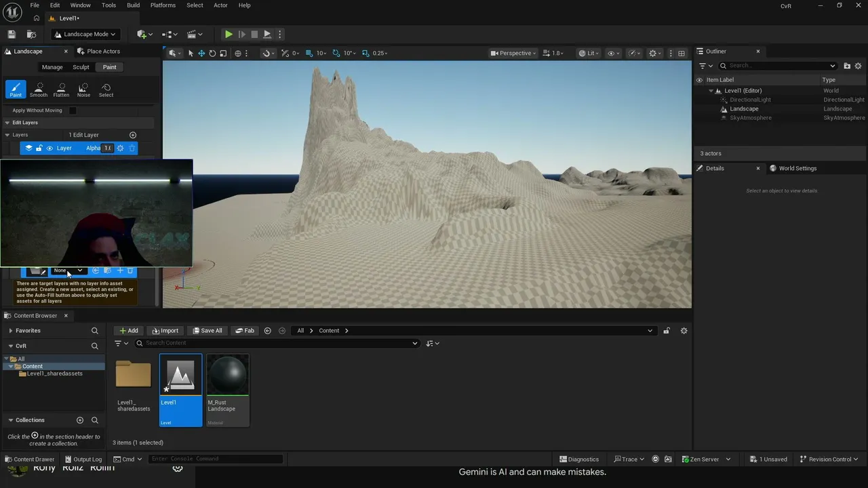Switch to the Manage tab
868x488 pixels.
coord(52,67)
